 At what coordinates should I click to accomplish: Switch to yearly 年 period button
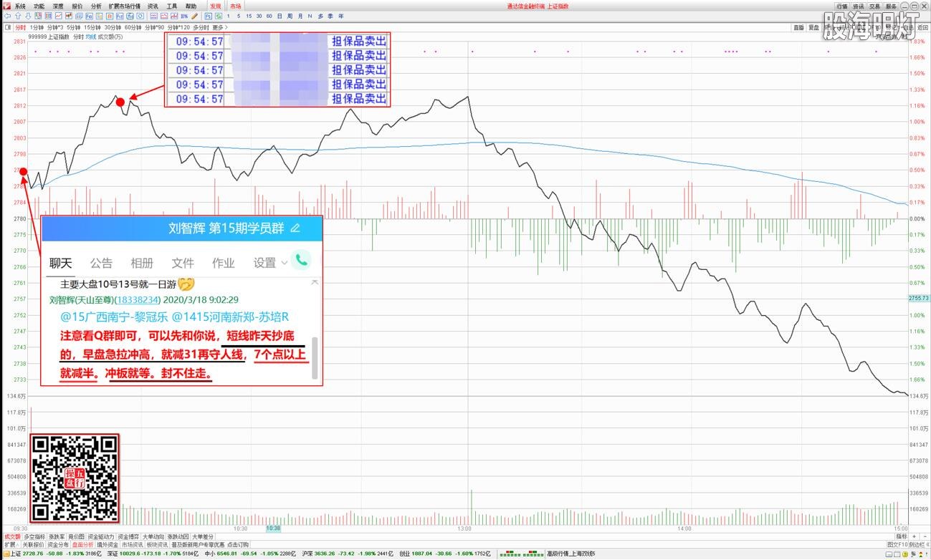click(x=340, y=16)
